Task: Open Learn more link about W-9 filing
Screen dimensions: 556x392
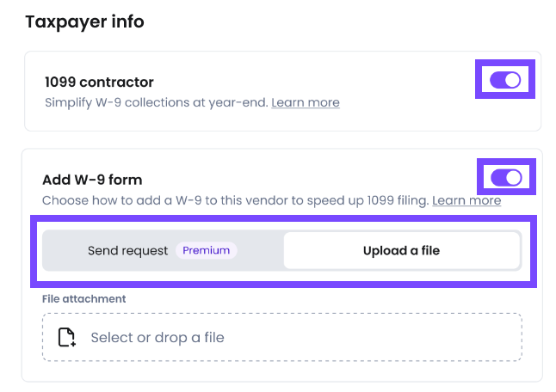Action: (466, 200)
